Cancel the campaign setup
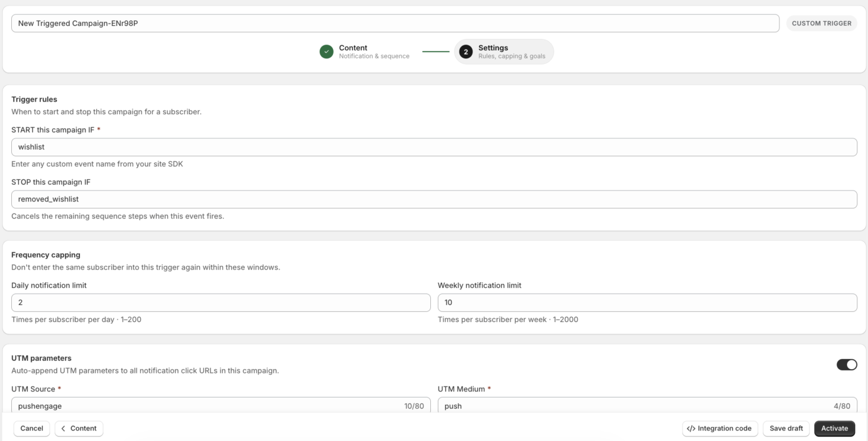The image size is (868, 441). tap(32, 429)
